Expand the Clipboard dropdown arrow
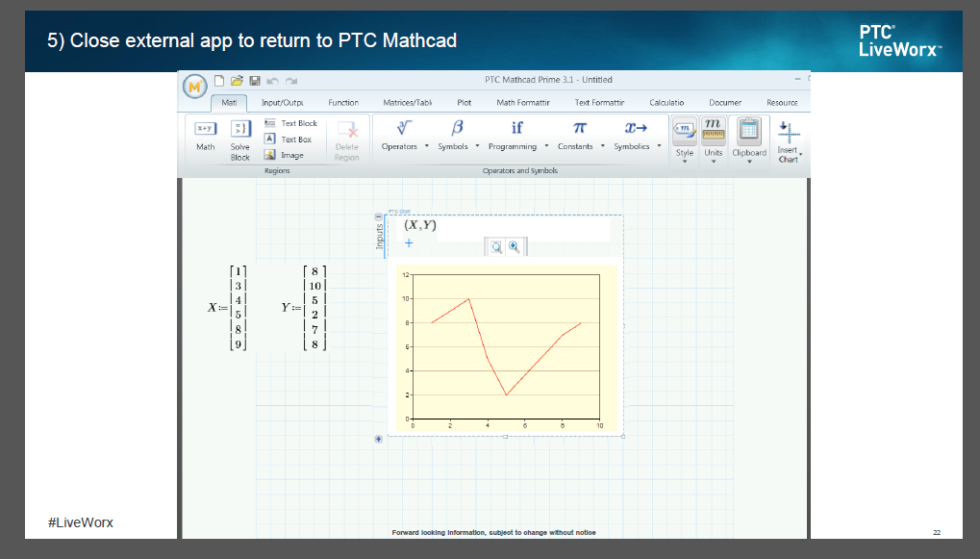Image resolution: width=980 pixels, height=559 pixels. pyautogui.click(x=749, y=162)
